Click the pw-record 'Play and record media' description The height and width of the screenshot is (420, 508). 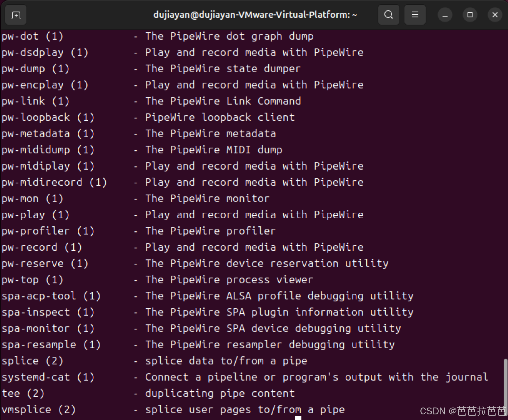click(x=255, y=247)
